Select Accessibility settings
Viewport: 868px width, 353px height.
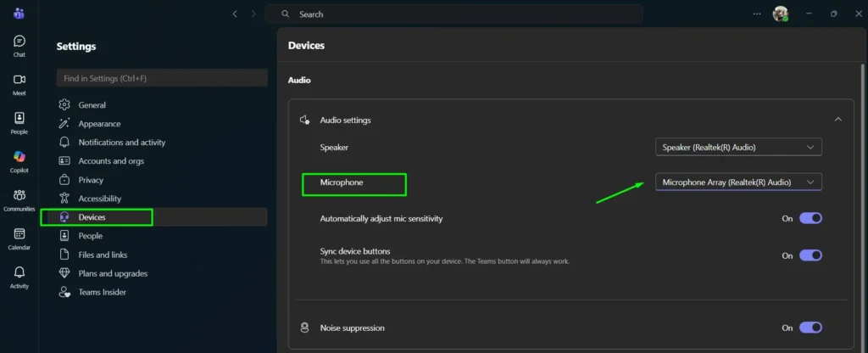100,199
